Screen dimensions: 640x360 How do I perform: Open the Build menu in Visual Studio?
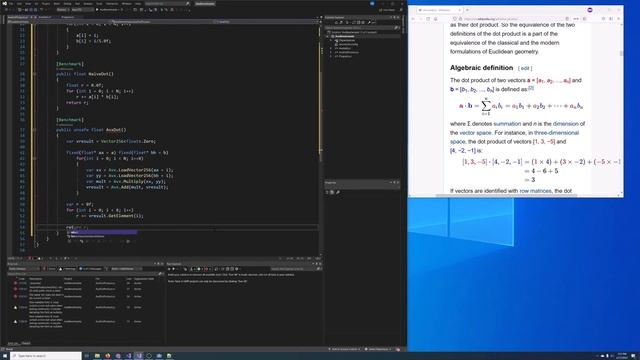(x=57, y=4)
